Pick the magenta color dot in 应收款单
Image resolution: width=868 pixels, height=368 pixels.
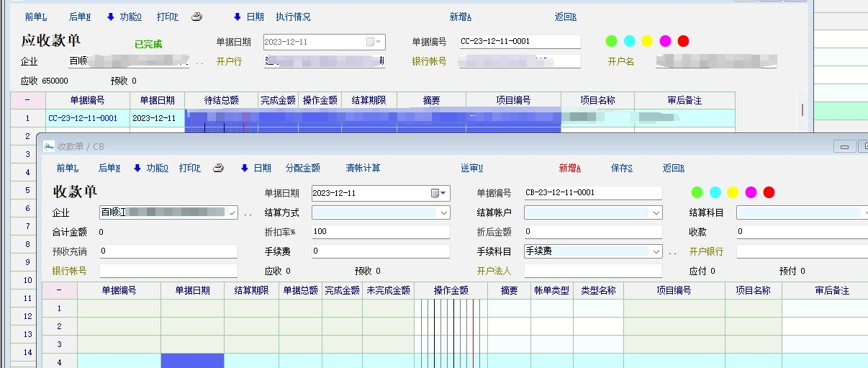point(665,41)
